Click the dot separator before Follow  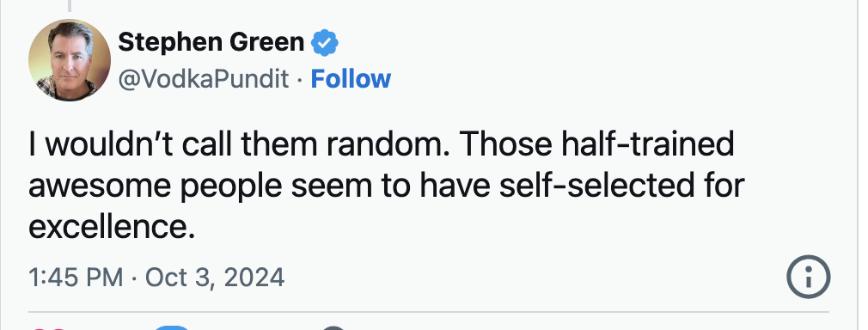tap(299, 80)
